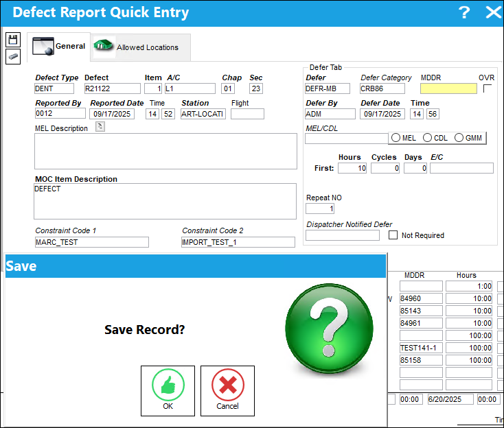This screenshot has width=504, height=428.
Task: Click the Defect Type field DENT
Action: point(54,88)
